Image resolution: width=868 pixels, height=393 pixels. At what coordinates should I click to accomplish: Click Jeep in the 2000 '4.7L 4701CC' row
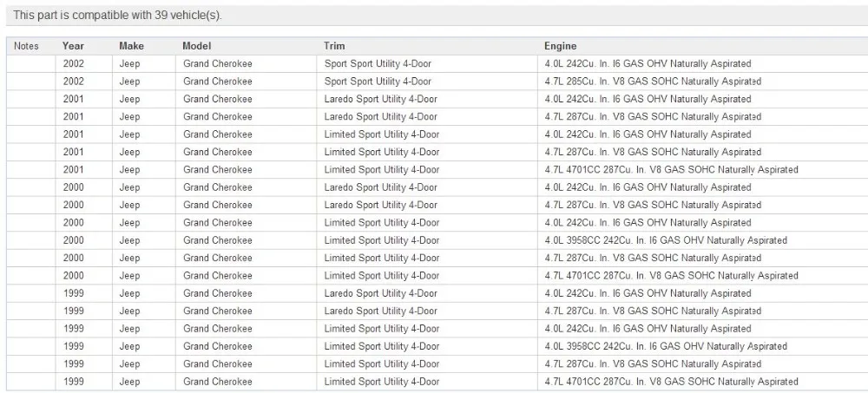coord(129,276)
